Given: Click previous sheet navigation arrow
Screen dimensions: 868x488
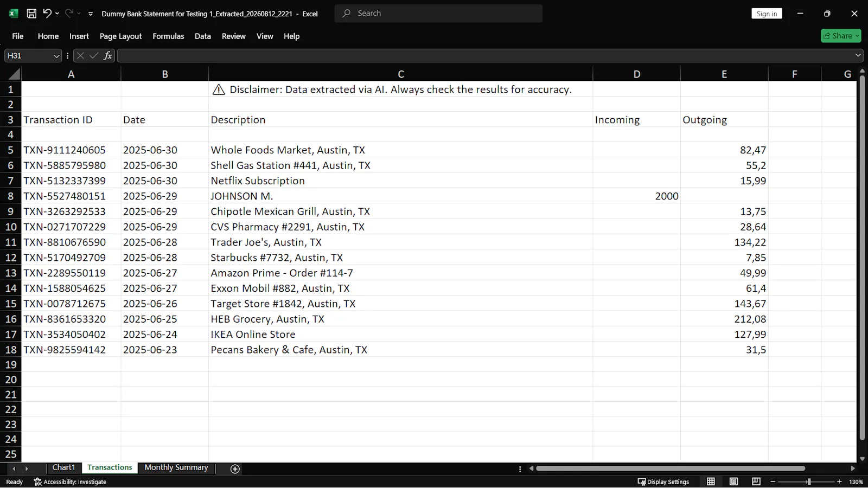Looking at the screenshot, I should (x=14, y=468).
